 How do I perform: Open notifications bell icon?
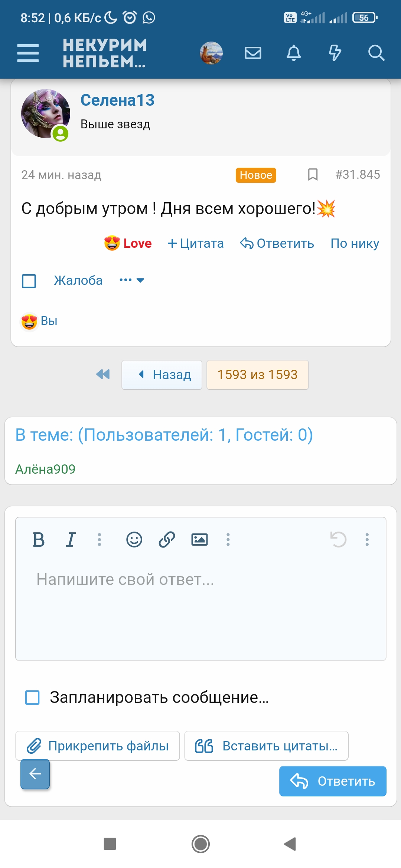pyautogui.click(x=294, y=53)
